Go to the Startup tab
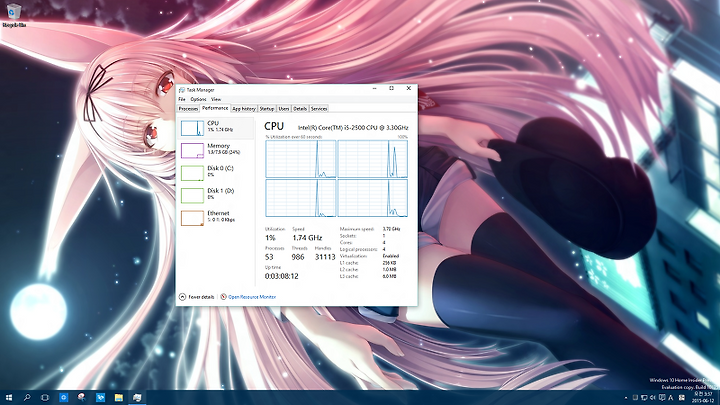This screenshot has width=720, height=405. click(x=267, y=109)
